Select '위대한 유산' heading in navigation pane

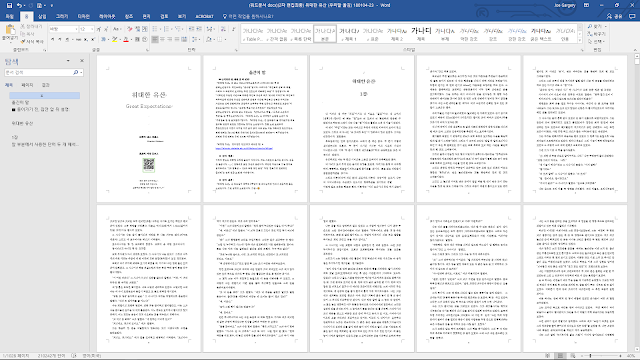[22, 123]
